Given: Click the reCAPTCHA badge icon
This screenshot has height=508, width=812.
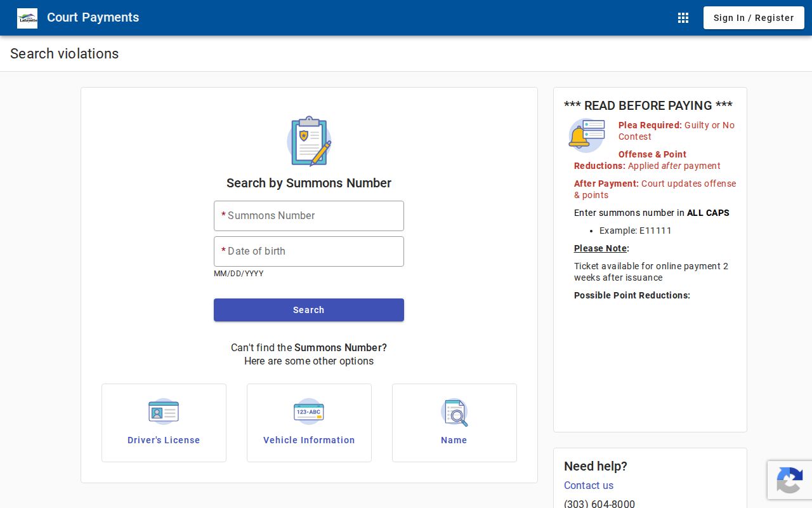Looking at the screenshot, I should click(789, 480).
